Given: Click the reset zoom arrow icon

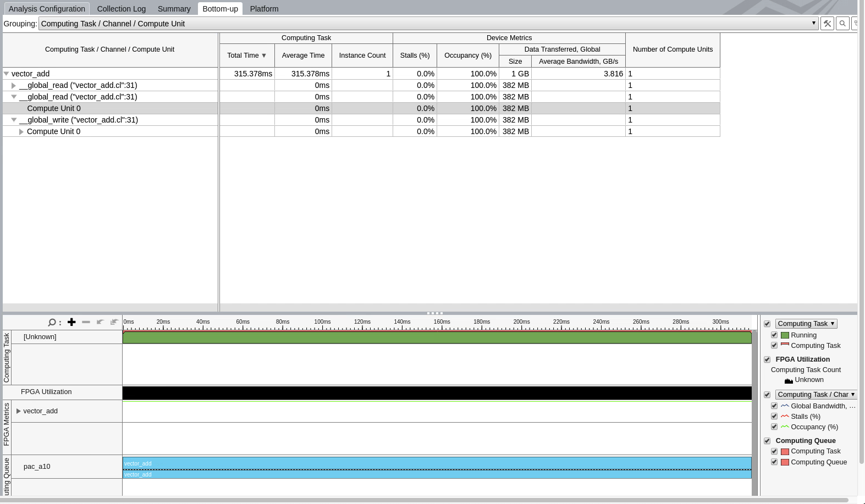Looking at the screenshot, I should click(x=114, y=322).
